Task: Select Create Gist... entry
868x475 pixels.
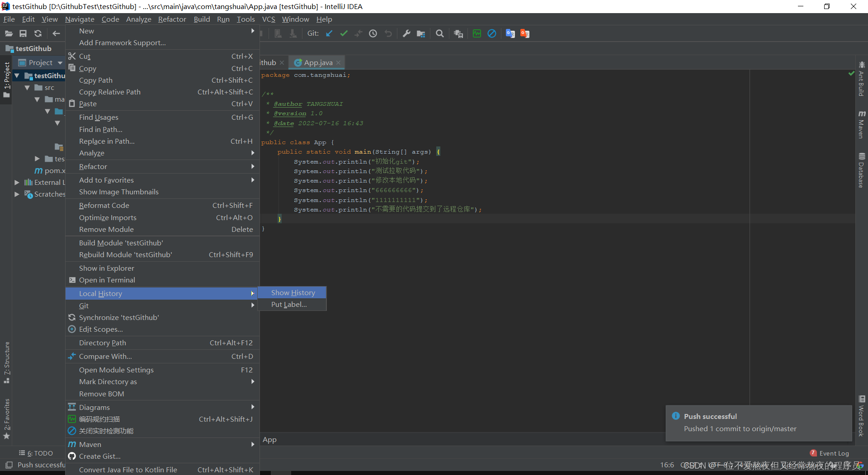Action: (x=162, y=456)
